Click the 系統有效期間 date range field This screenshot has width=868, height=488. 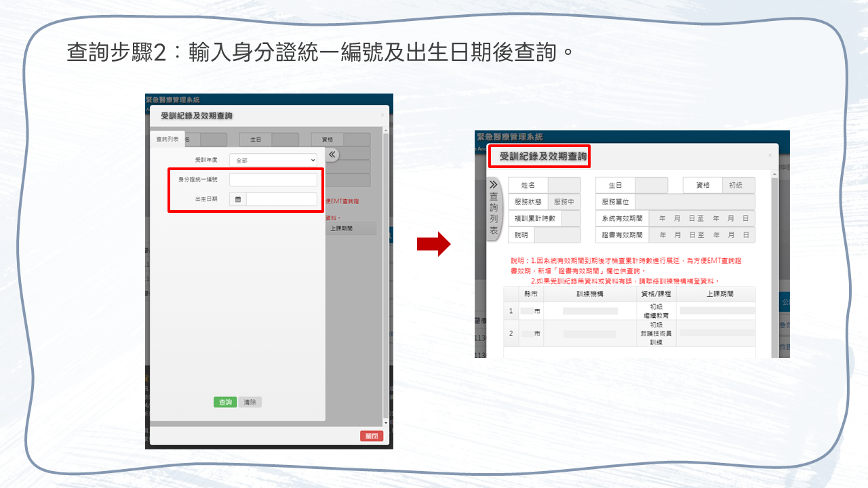click(x=702, y=218)
